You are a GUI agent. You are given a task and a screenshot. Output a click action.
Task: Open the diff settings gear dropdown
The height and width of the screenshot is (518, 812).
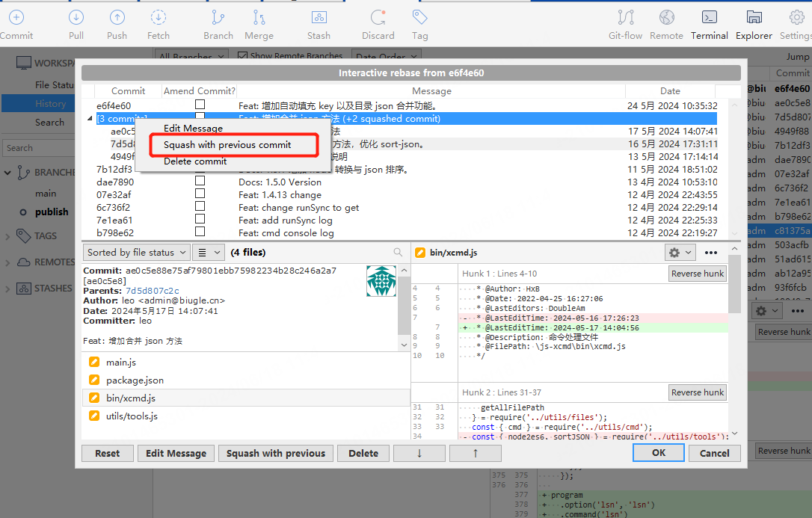tap(680, 253)
